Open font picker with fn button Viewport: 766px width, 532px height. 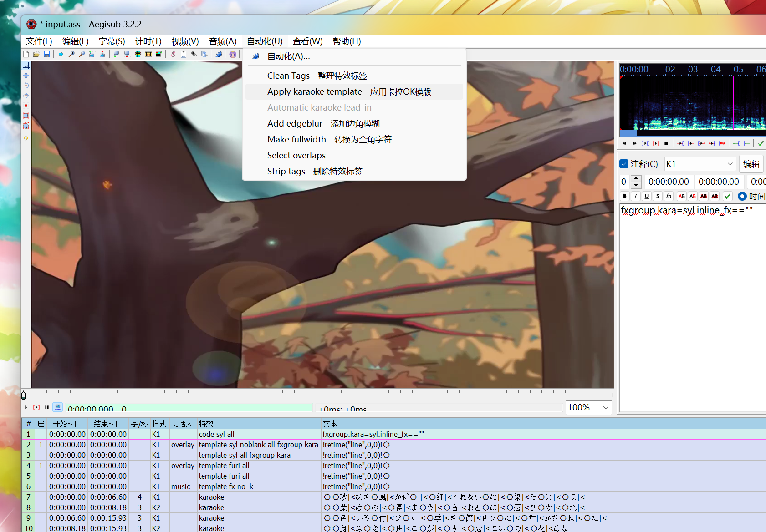coord(669,196)
